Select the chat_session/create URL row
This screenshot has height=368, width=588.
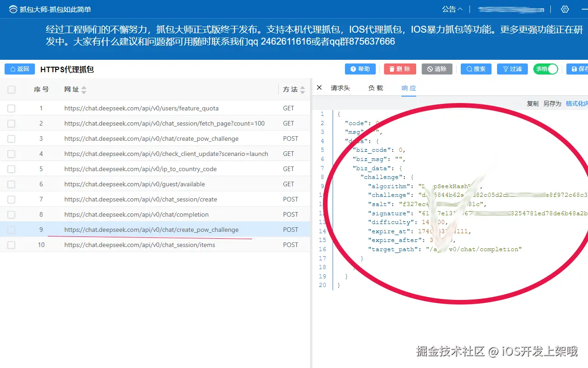(141, 200)
